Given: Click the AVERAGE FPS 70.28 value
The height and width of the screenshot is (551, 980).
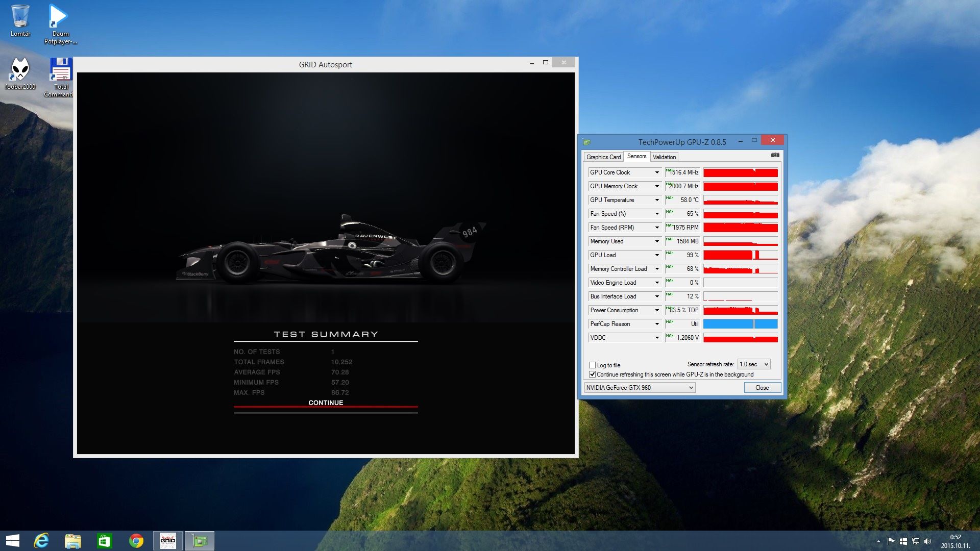Looking at the screenshot, I should tap(340, 372).
